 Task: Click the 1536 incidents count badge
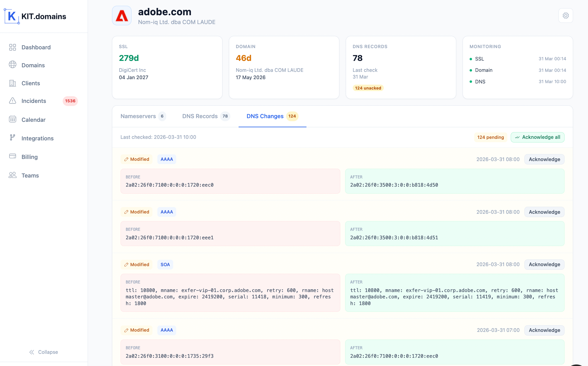tap(70, 101)
